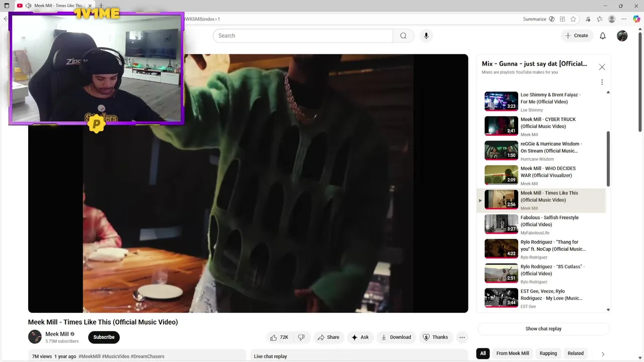Play Loe Shimmy For Me thumbnail

(x=501, y=101)
